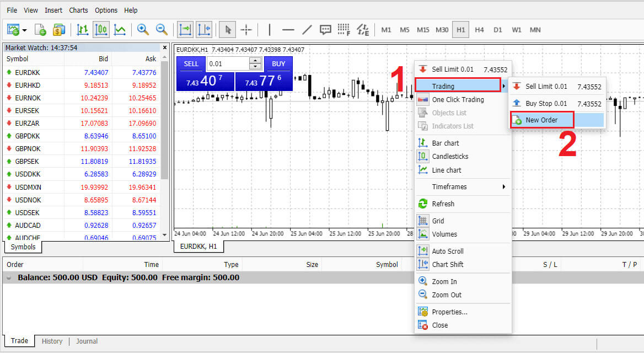
Task: Select the Bar chart toolbar icon
Action: [83, 29]
